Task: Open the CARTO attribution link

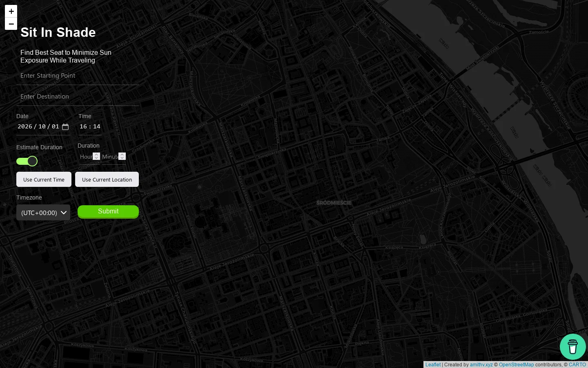Action: [577, 365]
